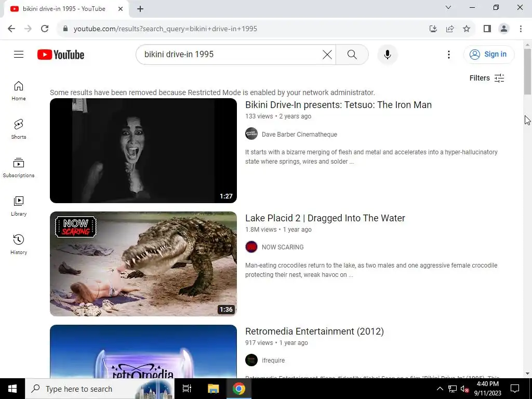
Task: Open Retromedia Entertainment (2012) title
Action: click(x=314, y=331)
